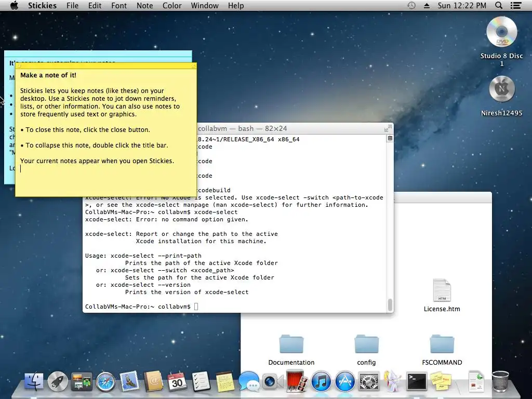The image size is (532, 399).
Task: Click the blue sticky note's title bar
Action: (98, 54)
